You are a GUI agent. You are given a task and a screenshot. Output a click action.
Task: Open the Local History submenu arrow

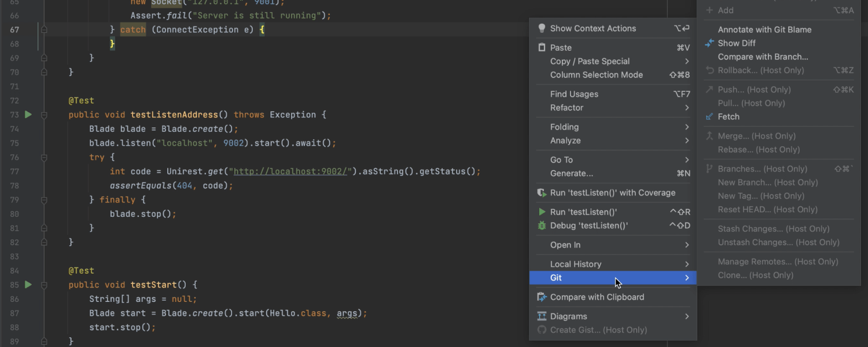click(x=687, y=264)
